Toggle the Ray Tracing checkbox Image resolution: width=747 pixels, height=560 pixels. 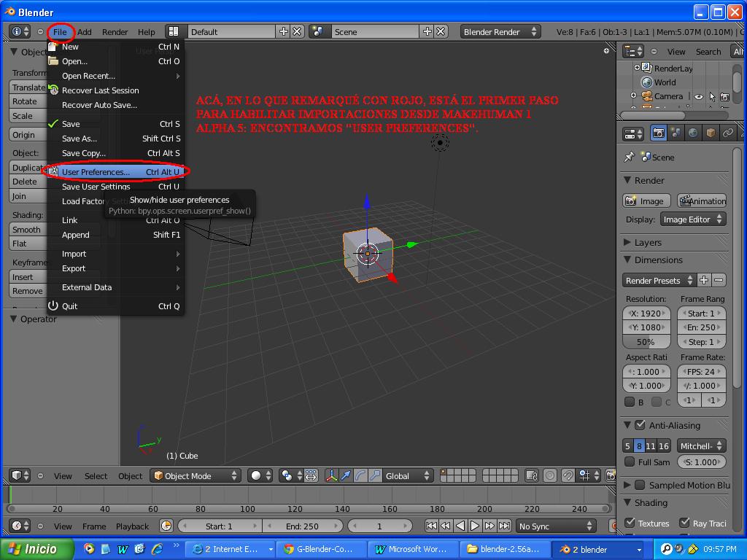tap(684, 522)
